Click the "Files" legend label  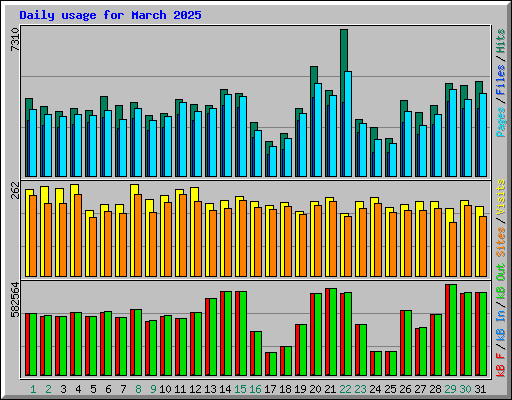[x=501, y=80]
